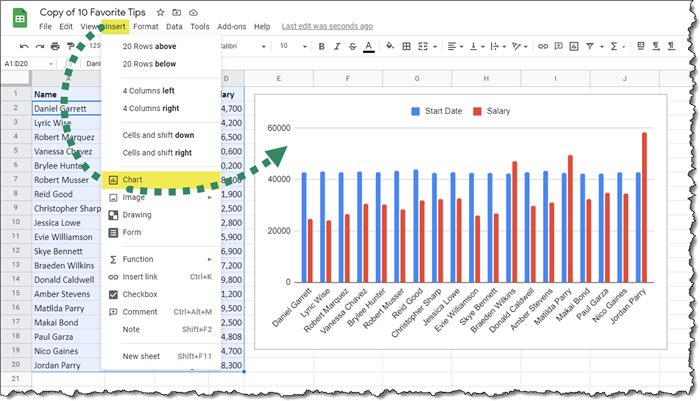This screenshot has width=700, height=401.
Task: Apply strikethrough from the toolbar
Action: [x=353, y=46]
